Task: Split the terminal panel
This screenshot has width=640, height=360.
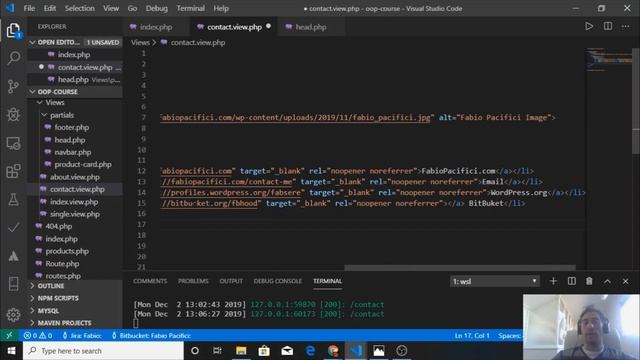Action: [571, 281]
